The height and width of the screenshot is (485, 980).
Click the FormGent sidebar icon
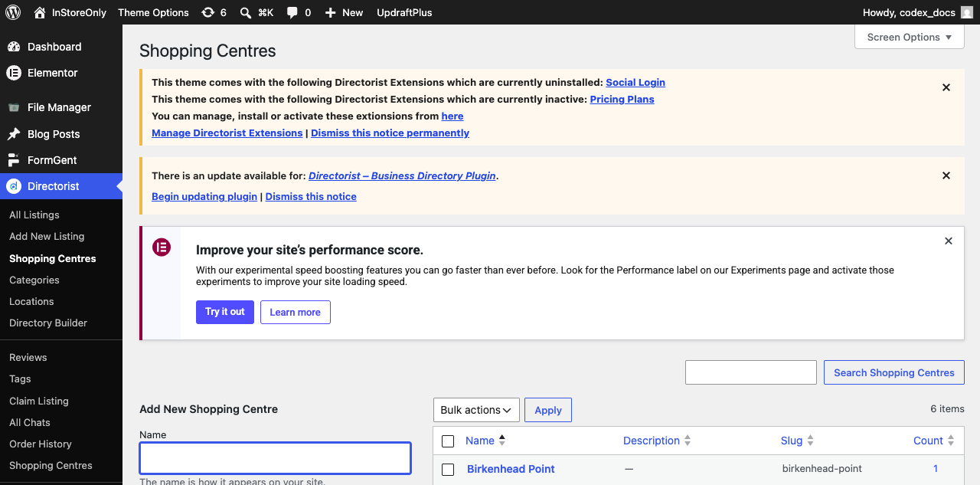point(14,160)
